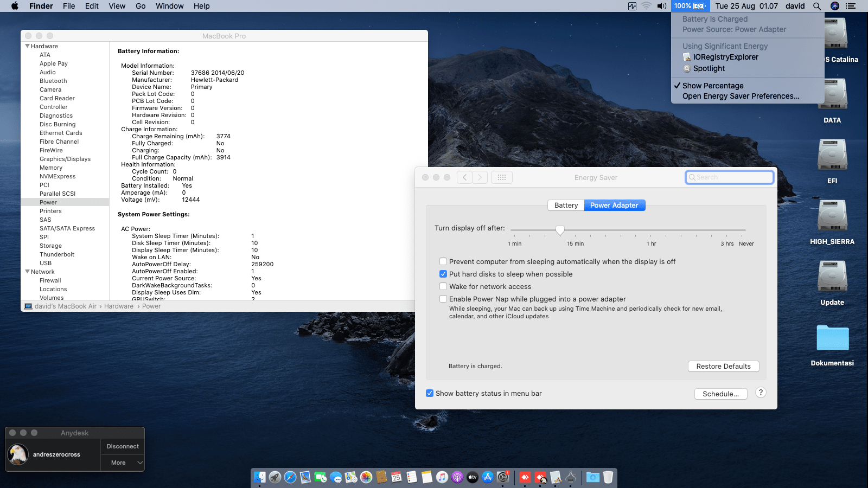
Task: Open Finder from the Dock
Action: click(x=260, y=477)
